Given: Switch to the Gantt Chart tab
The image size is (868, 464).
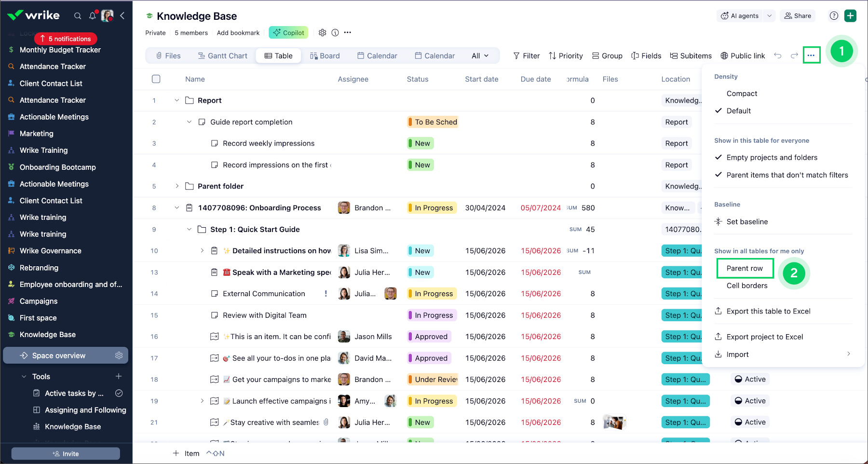Looking at the screenshot, I should click(223, 56).
